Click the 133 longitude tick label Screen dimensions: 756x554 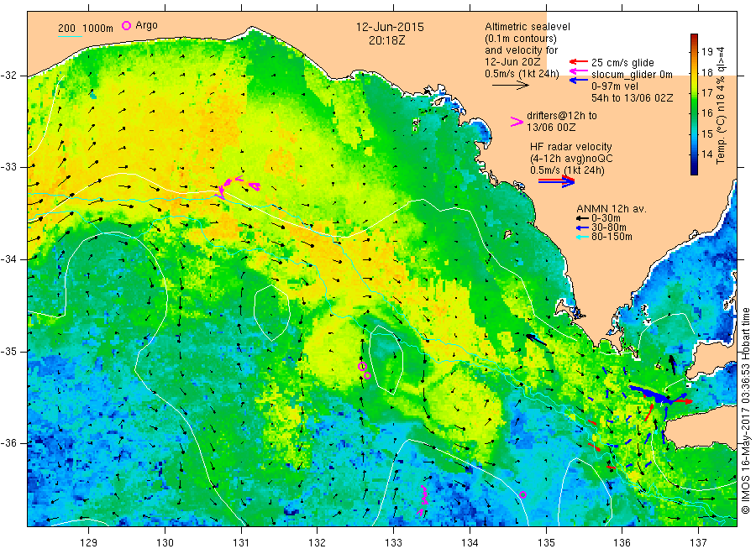(393, 543)
